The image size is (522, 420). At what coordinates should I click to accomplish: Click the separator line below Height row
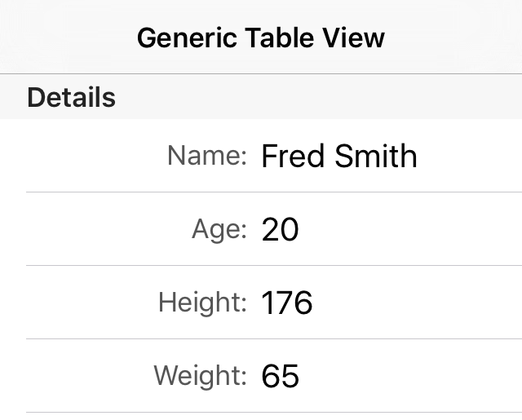(274, 339)
